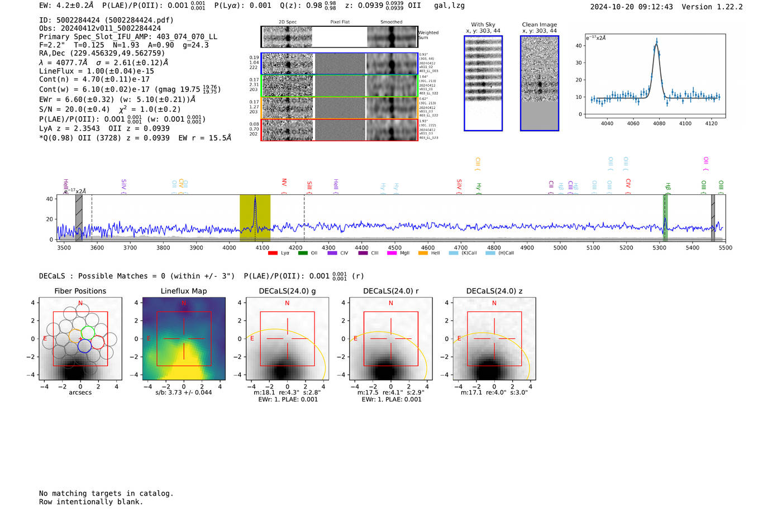Image resolution: width=782 pixels, height=532 pixels.
Task: Click the green OII legend swatch
Action: point(303,253)
